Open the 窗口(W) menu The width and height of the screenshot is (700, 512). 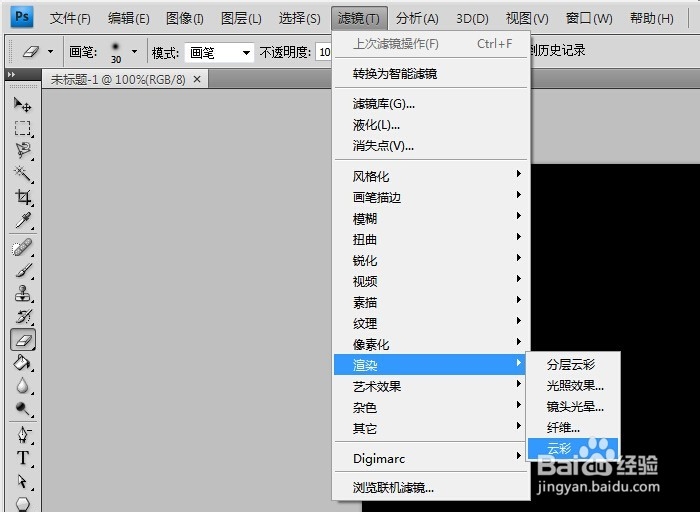tap(589, 18)
